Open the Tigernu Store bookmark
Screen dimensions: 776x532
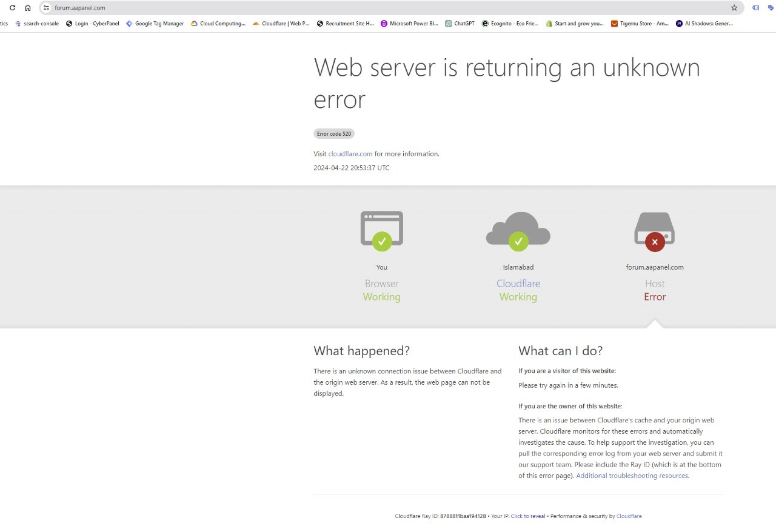click(x=640, y=24)
